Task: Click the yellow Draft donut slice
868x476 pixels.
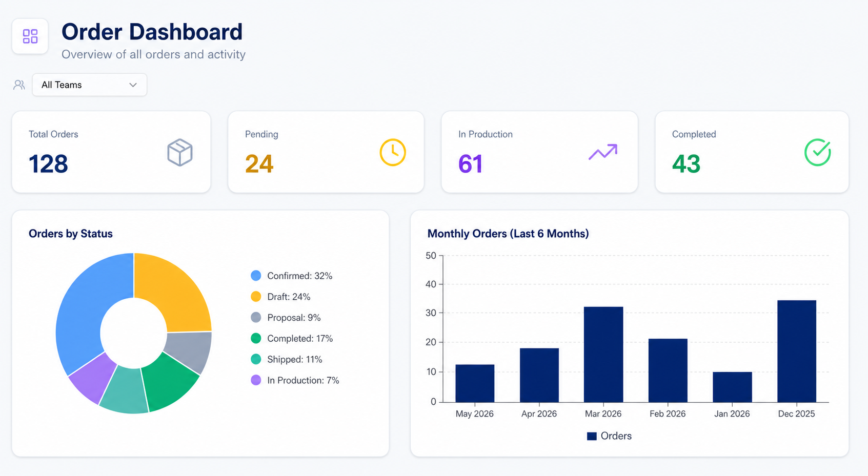Action: pyautogui.click(x=174, y=295)
